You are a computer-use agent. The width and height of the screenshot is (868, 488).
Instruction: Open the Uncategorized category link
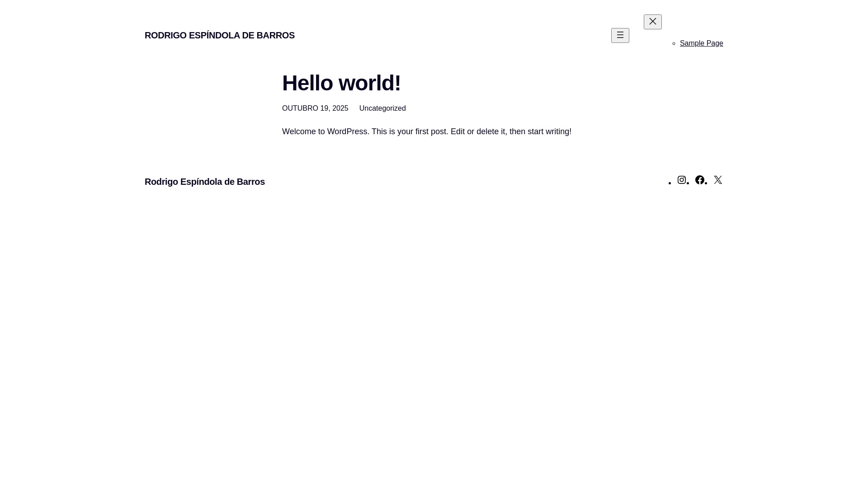pyautogui.click(x=382, y=108)
